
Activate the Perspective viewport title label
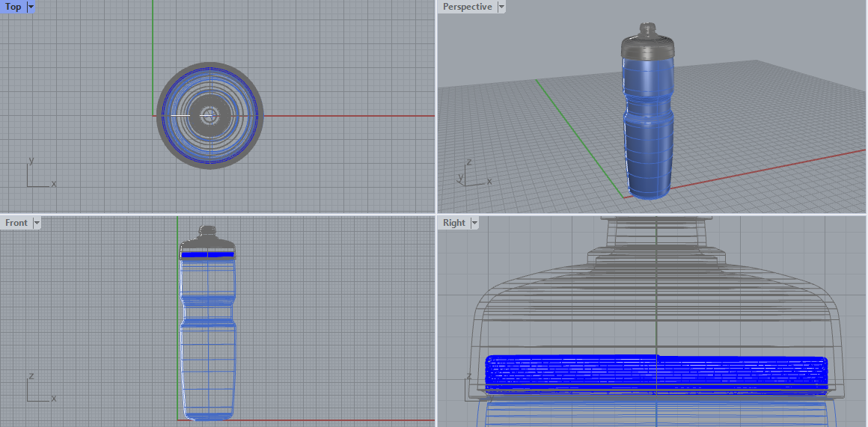[x=467, y=7]
